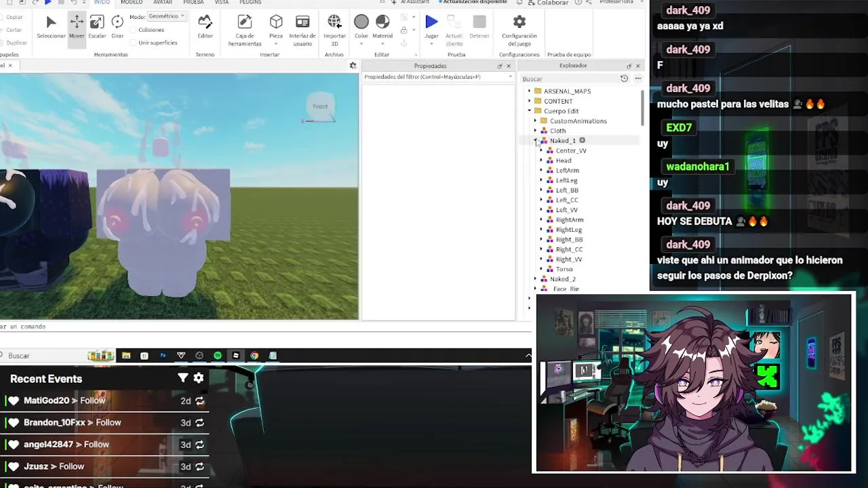Open Caja de herramientas toolbox
The height and width of the screenshot is (488, 868).
click(245, 30)
